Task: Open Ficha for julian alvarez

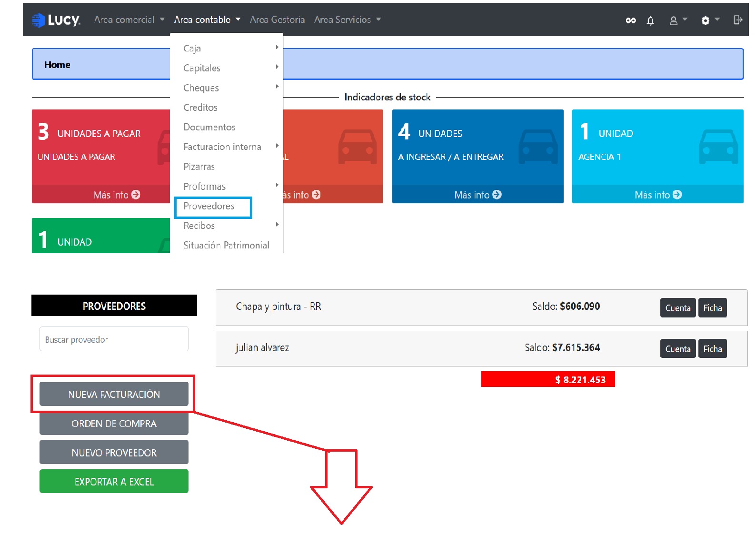Action: [x=713, y=349]
